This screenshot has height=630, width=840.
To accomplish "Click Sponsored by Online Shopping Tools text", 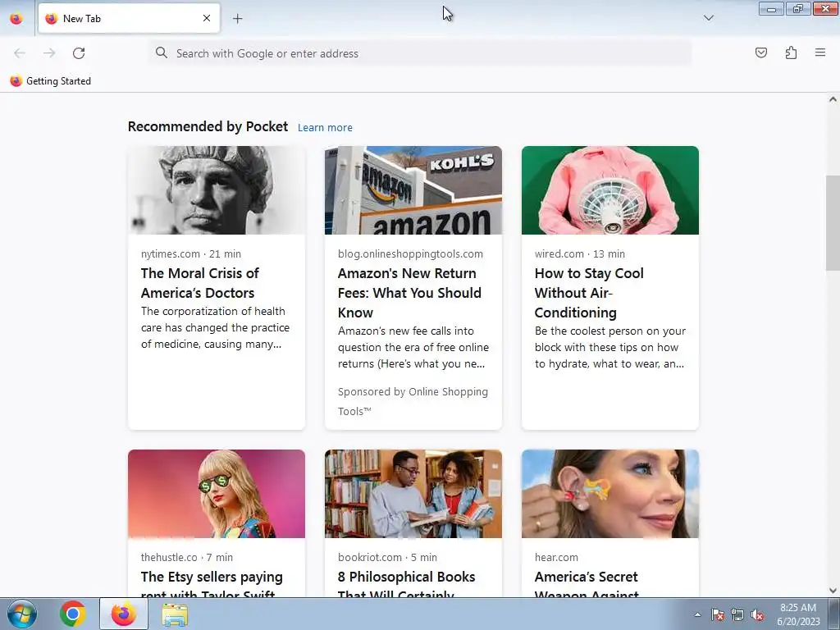I will (413, 401).
